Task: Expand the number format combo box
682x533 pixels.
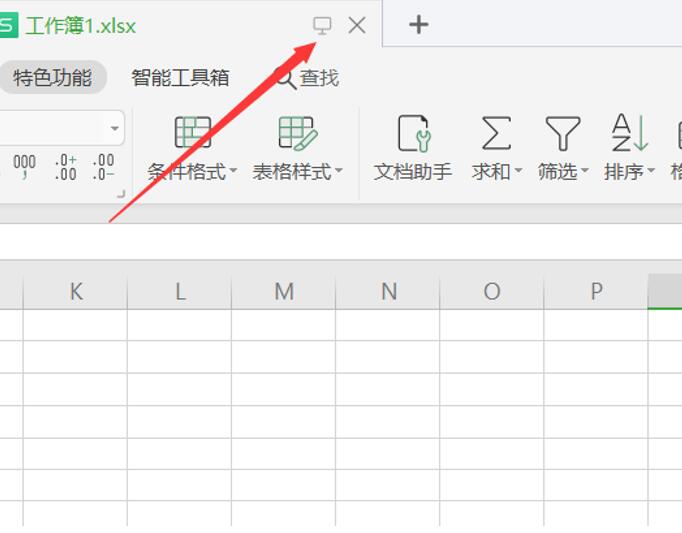Action: pos(115,128)
